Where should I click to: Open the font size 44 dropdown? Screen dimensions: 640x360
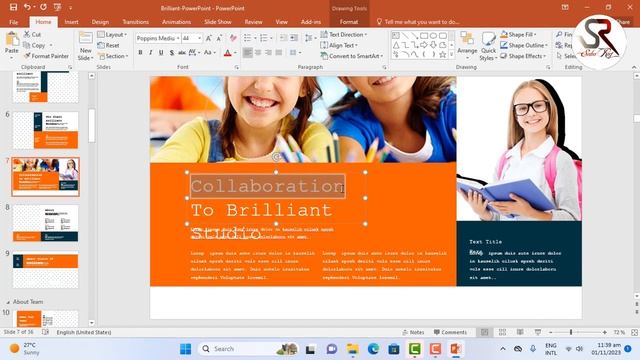200,38
